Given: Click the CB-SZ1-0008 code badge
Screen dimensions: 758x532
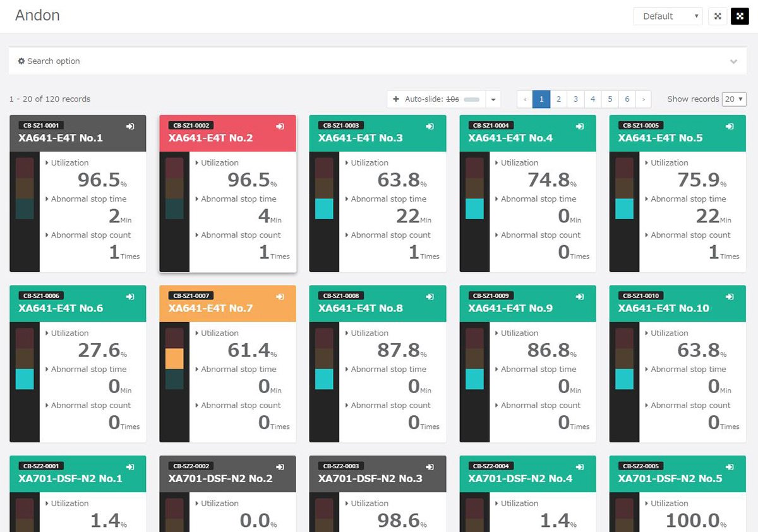Looking at the screenshot, I should click(341, 296).
